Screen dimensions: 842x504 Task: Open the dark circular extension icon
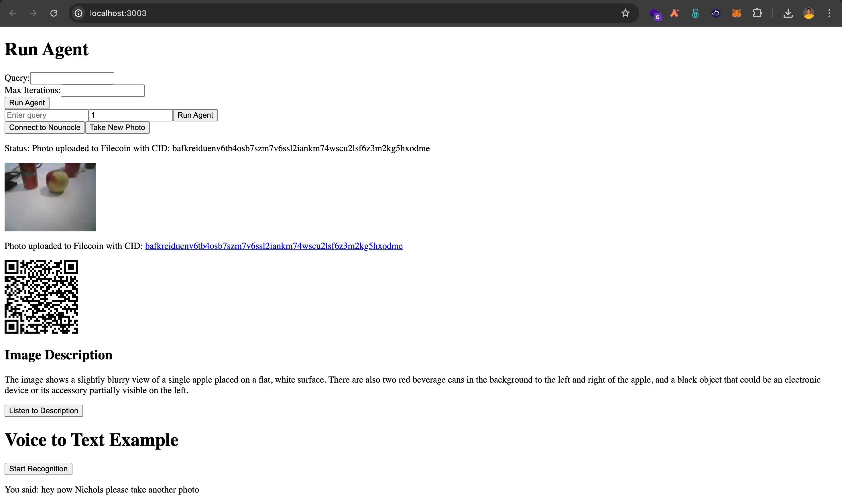716,13
